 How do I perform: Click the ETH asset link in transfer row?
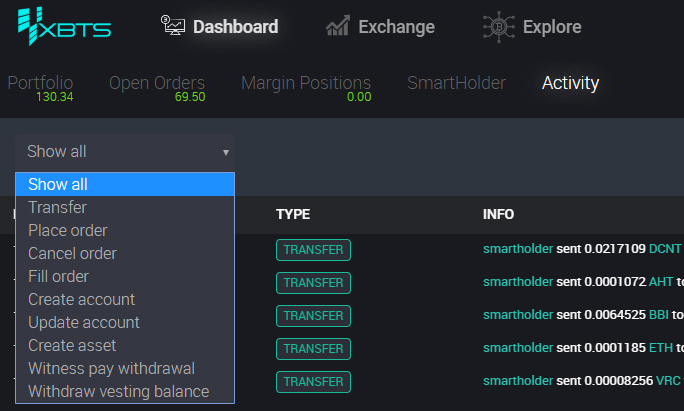coord(660,348)
